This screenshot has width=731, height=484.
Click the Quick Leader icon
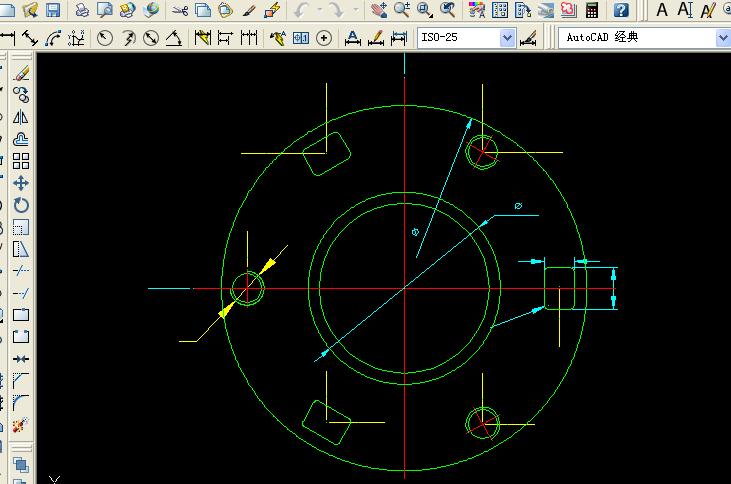click(x=278, y=38)
